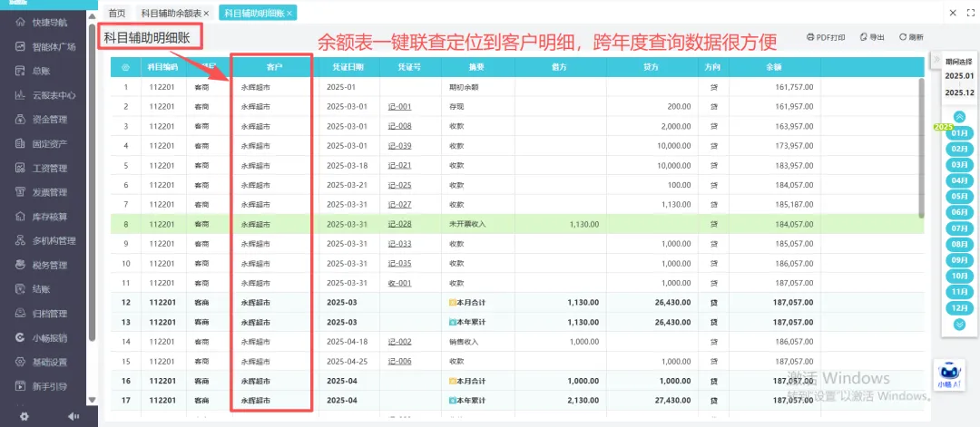Open 固定资产 icon in sidebar
The image size is (980, 427).
21,143
